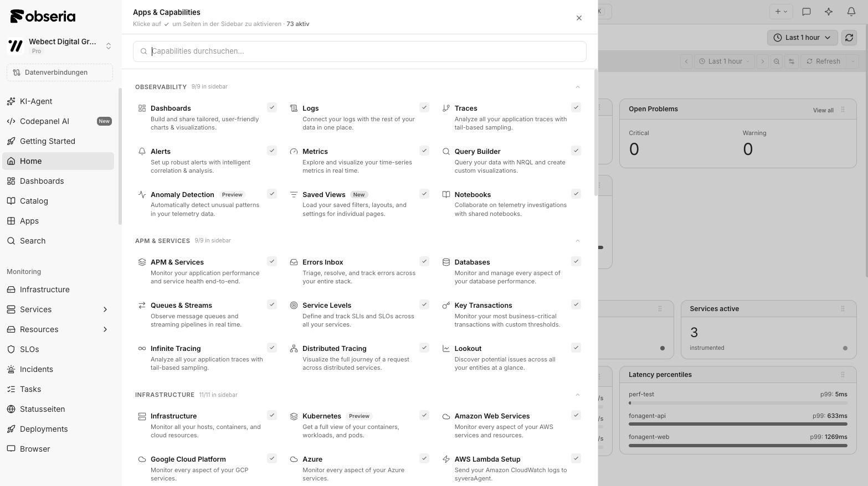Screen dimensions: 868x486
Task: Click the Dashboards capability icon
Action: (x=142, y=108)
